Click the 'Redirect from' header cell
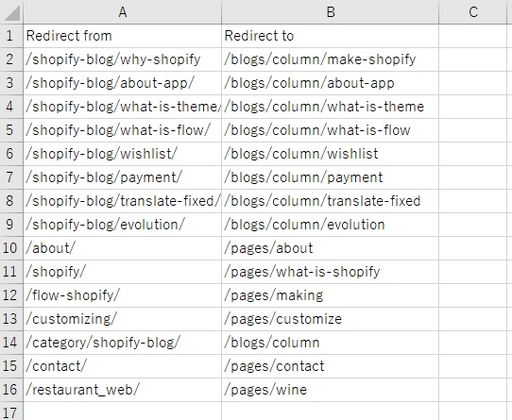 123,36
